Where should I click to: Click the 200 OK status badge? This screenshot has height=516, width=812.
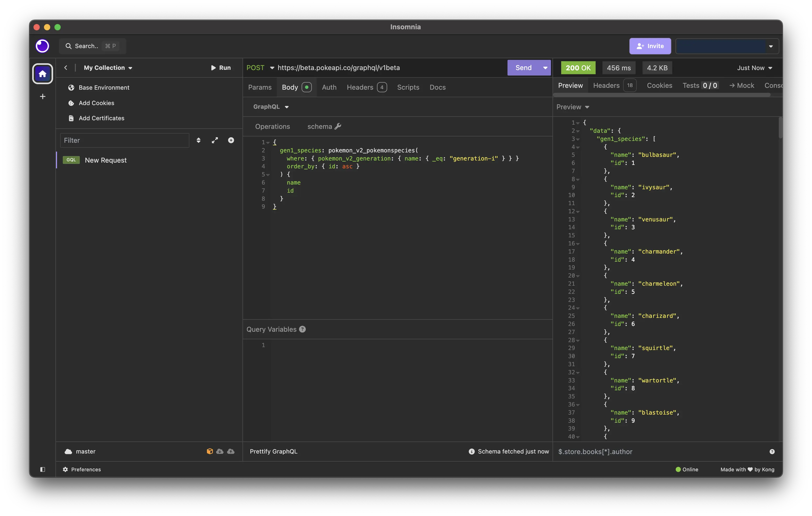click(x=578, y=68)
